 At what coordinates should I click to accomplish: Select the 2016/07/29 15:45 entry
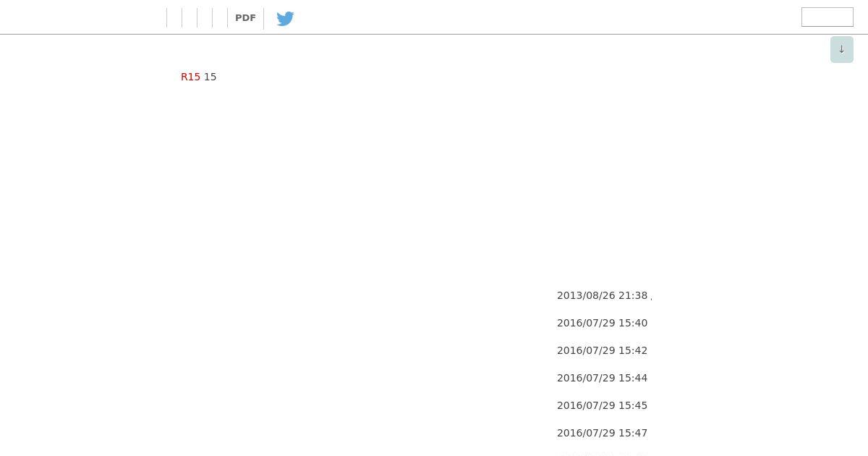[602, 405]
